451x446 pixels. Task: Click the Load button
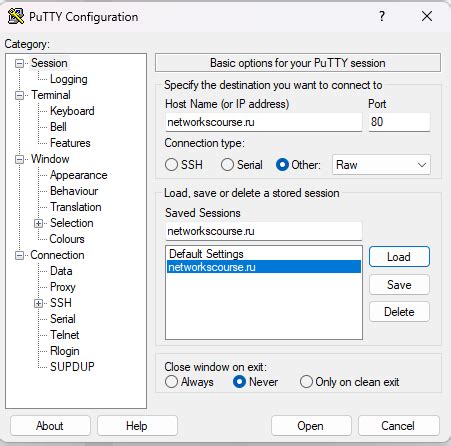(x=399, y=257)
